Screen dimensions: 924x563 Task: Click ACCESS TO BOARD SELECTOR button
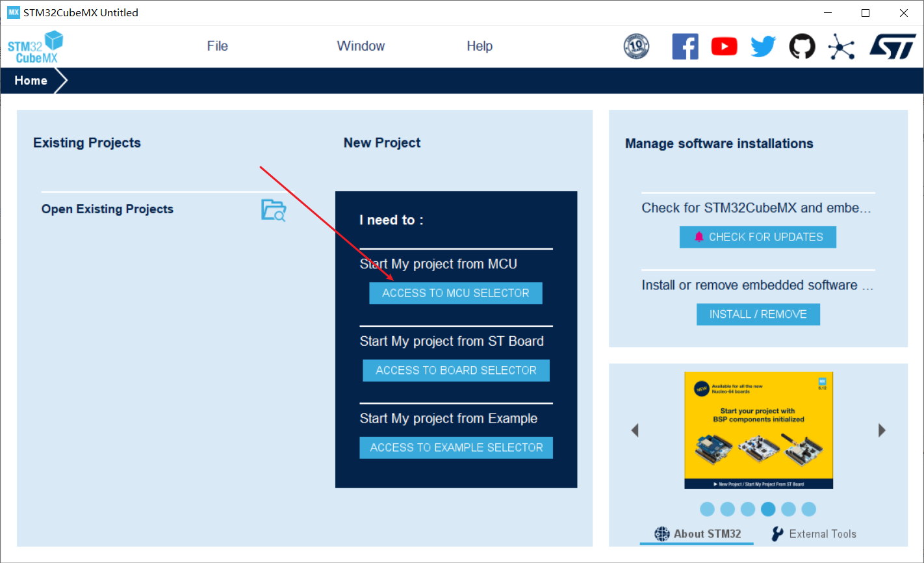tap(456, 371)
